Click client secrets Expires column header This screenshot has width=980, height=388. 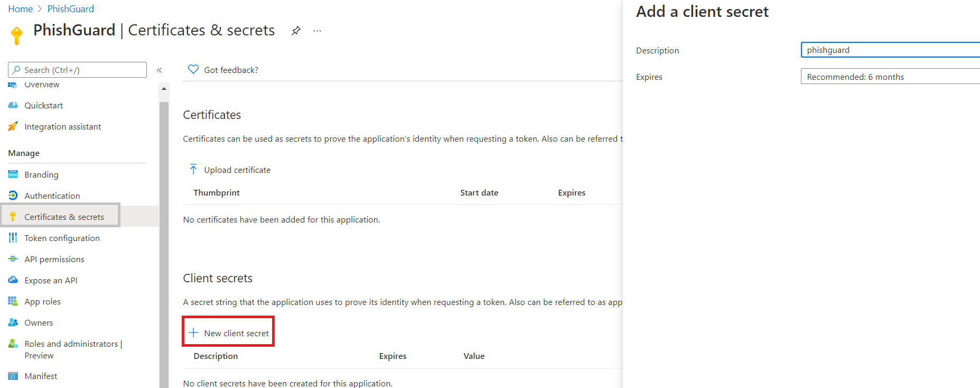393,356
